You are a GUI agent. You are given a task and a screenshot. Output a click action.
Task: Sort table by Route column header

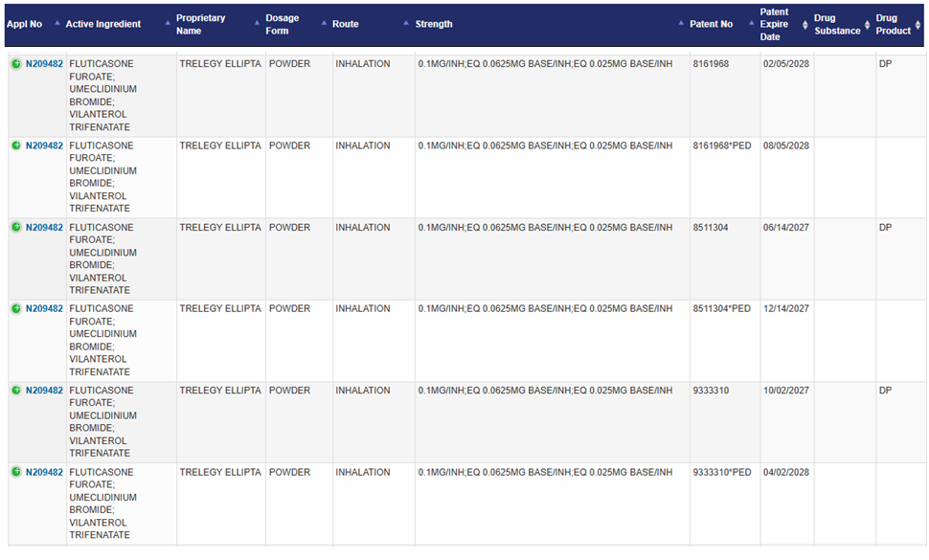click(346, 24)
